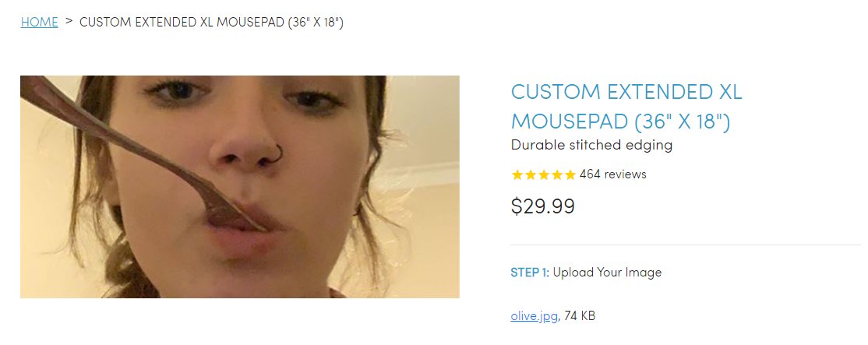
Task: Click the third yellow rating star
Action: 544,174
